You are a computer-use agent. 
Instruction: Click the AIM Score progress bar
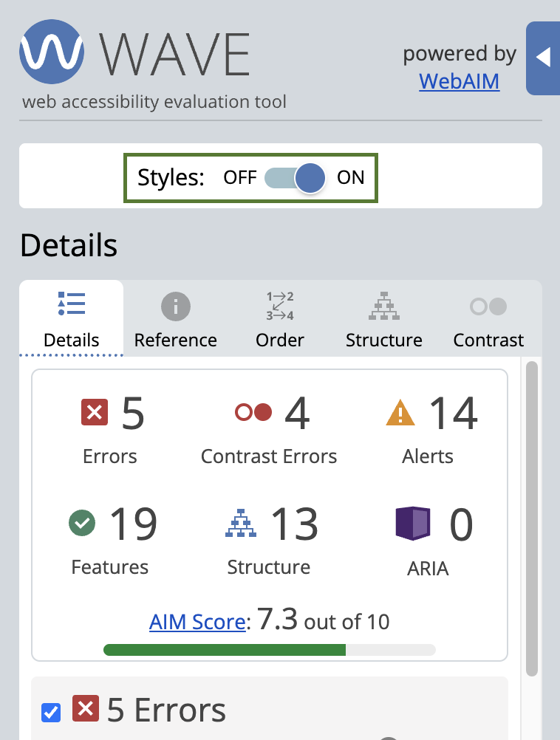tap(269, 650)
